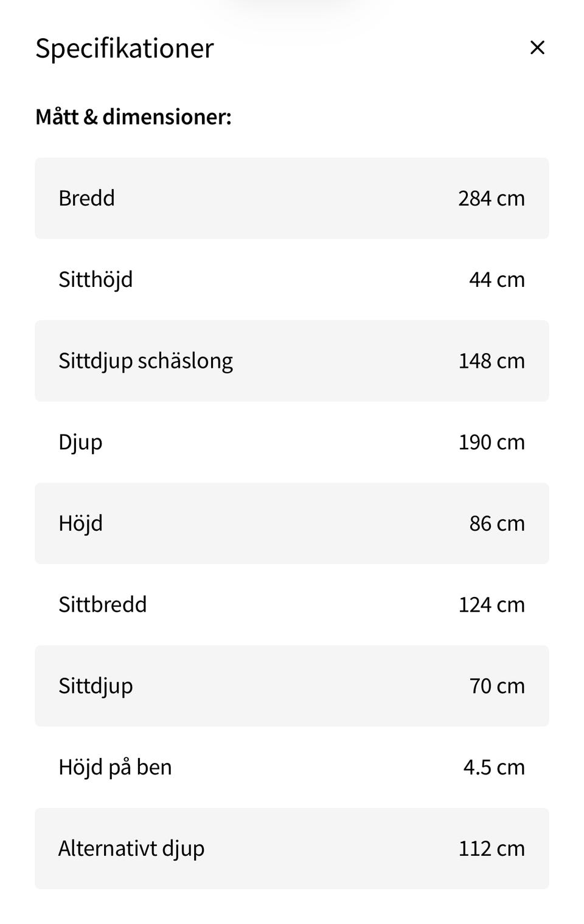584x924 pixels.
Task: Select the 148 cm value
Action: 491,361
